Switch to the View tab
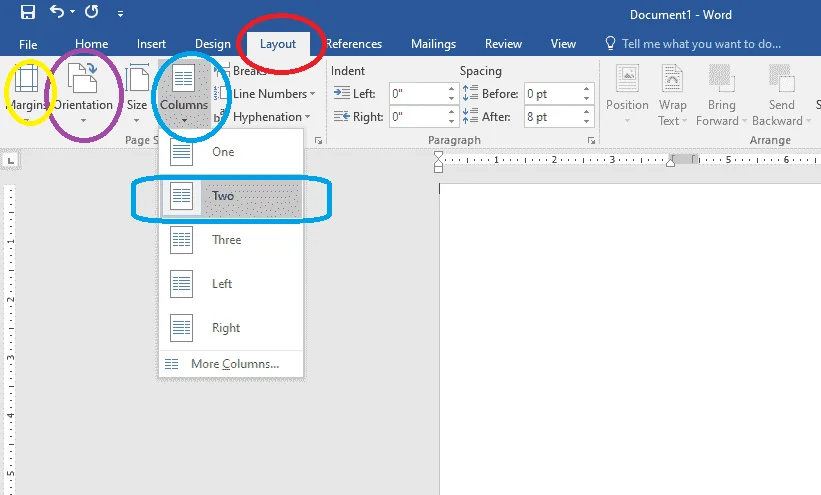 point(563,44)
